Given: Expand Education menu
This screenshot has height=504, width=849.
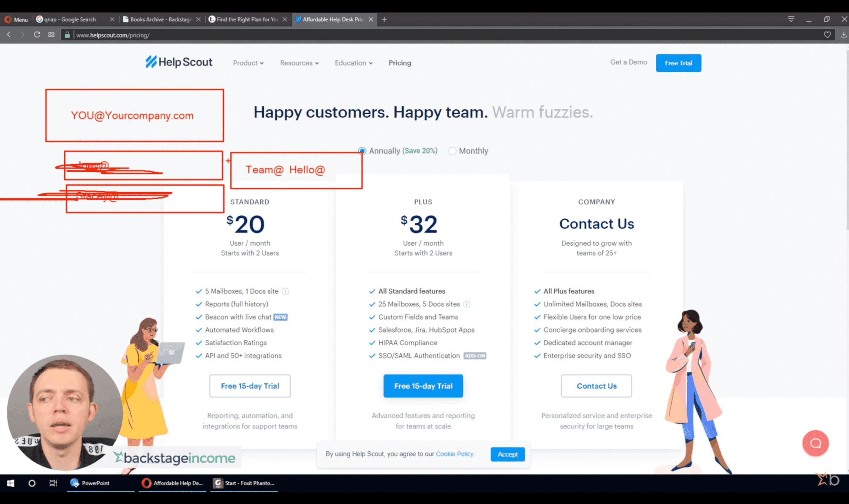Looking at the screenshot, I should pyautogui.click(x=354, y=63).
